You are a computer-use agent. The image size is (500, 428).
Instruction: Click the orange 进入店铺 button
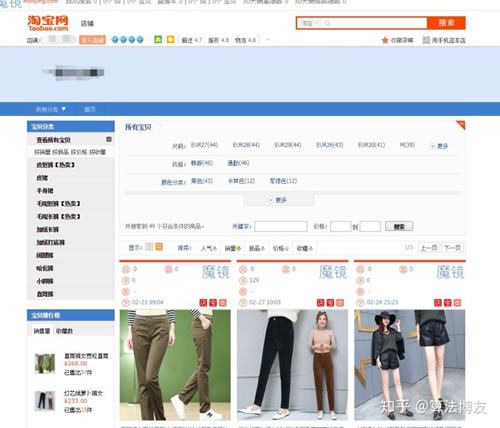coord(92,40)
